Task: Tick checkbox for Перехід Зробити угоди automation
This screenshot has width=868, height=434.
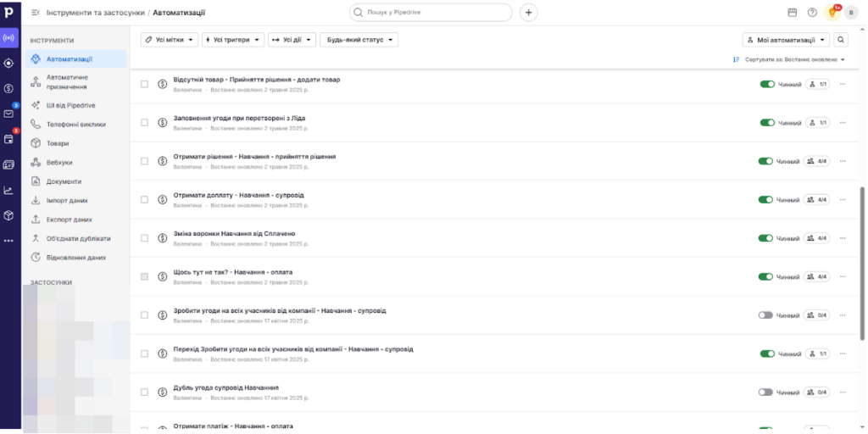Action: (144, 353)
